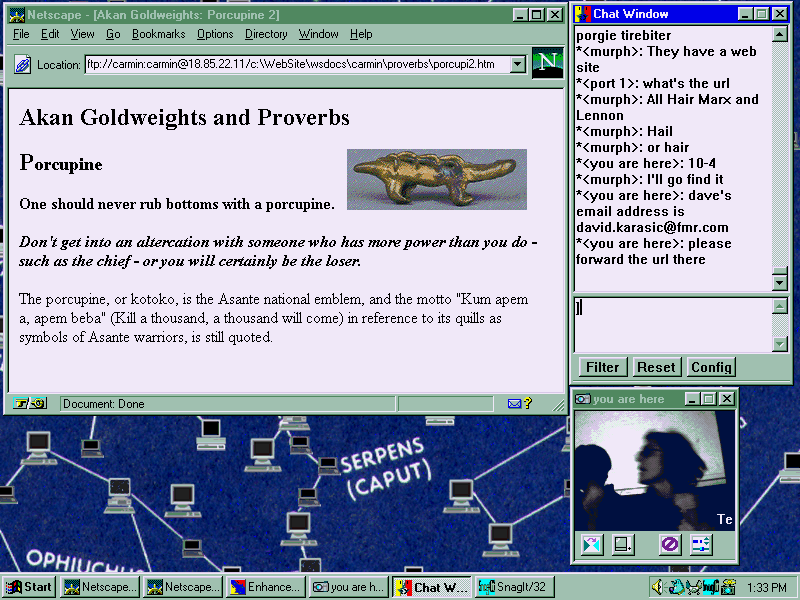This screenshot has height=600, width=800.
Task: Open the Help menu
Action: pyautogui.click(x=361, y=34)
